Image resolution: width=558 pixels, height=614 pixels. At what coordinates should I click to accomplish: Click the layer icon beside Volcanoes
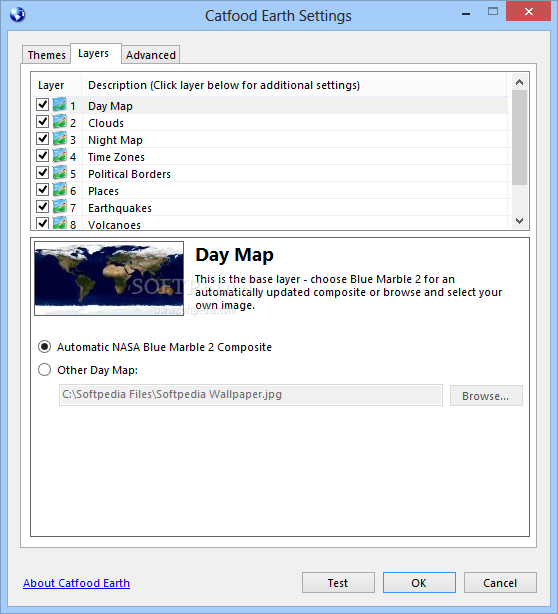(59, 223)
